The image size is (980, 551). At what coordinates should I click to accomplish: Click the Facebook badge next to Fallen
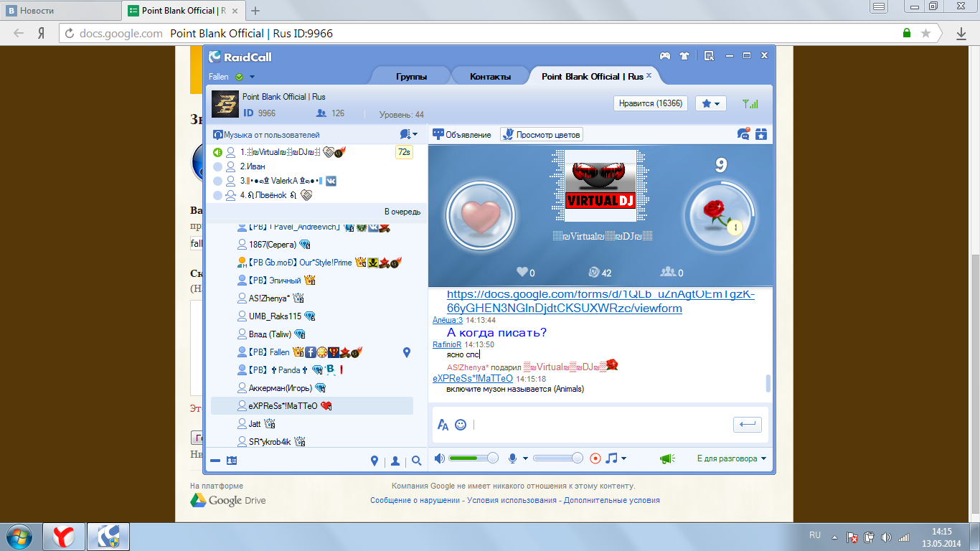(311, 352)
